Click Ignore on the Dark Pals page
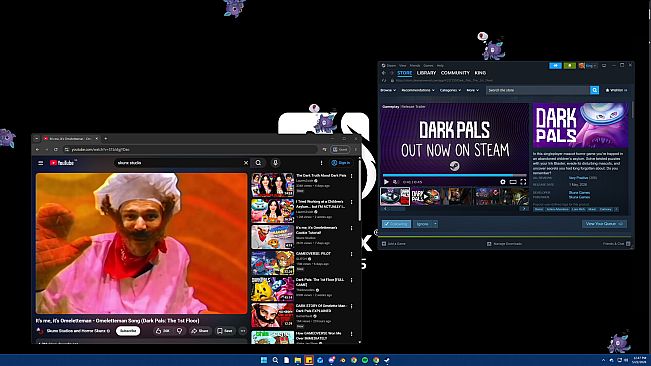 pyautogui.click(x=423, y=224)
